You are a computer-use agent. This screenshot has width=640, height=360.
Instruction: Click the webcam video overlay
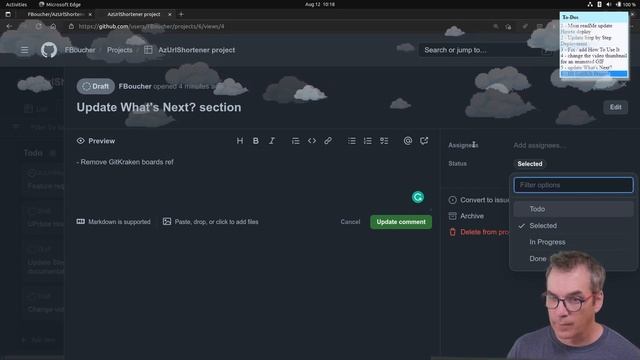573,305
